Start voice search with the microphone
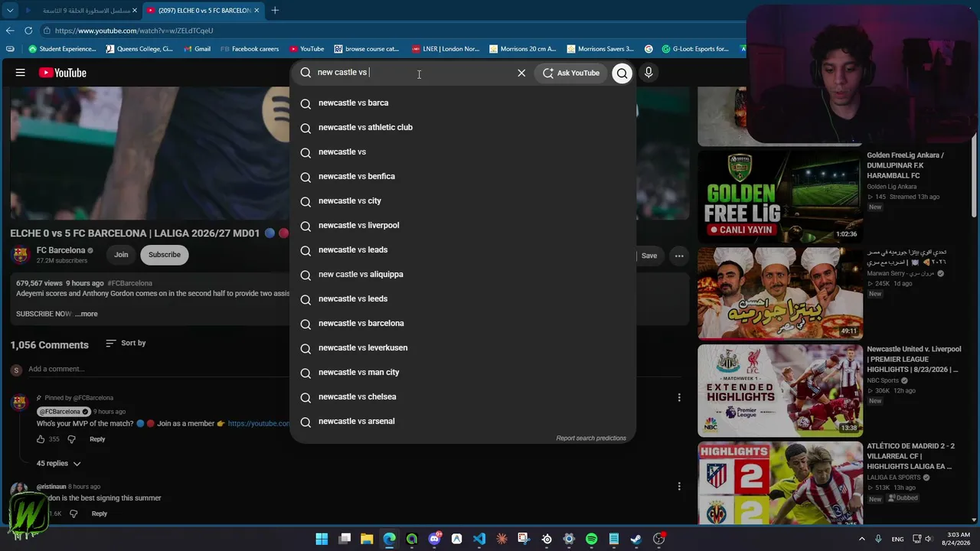 (648, 73)
